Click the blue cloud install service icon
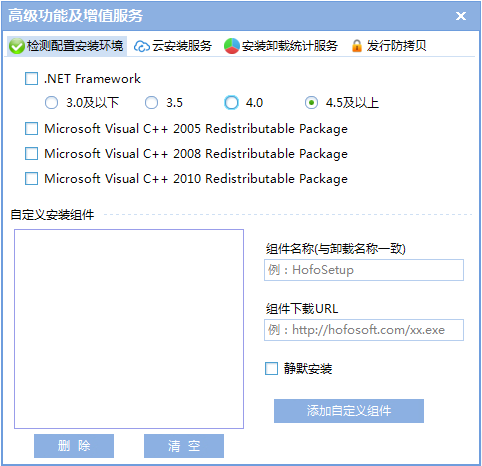 pyautogui.click(x=142, y=46)
